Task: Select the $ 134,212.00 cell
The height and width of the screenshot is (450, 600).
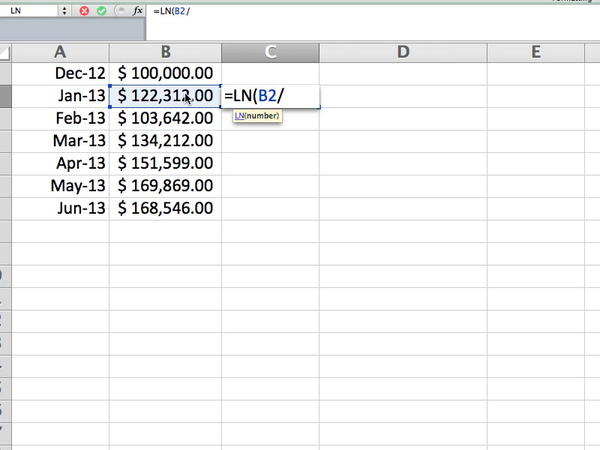Action: (165, 141)
